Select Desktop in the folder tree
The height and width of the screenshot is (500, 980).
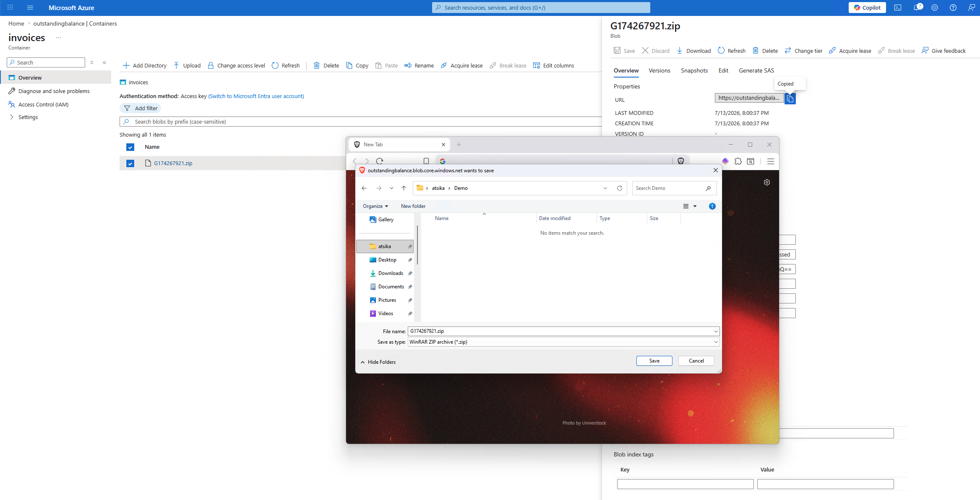point(387,260)
